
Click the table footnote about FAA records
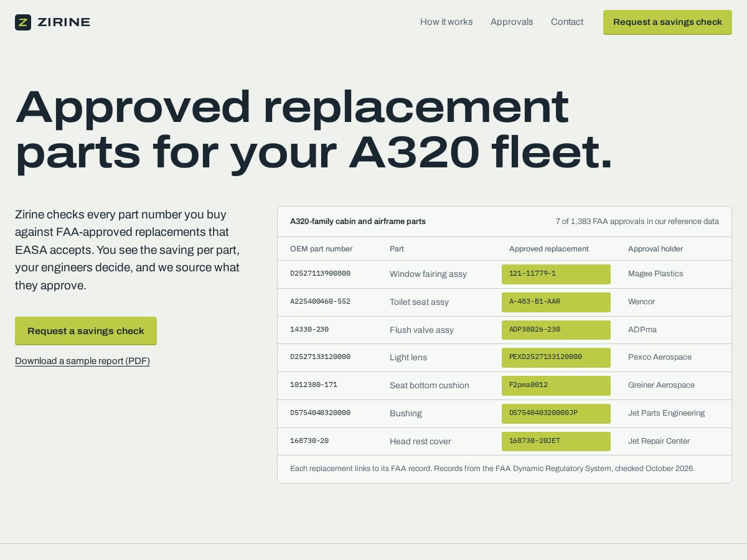coord(492,469)
